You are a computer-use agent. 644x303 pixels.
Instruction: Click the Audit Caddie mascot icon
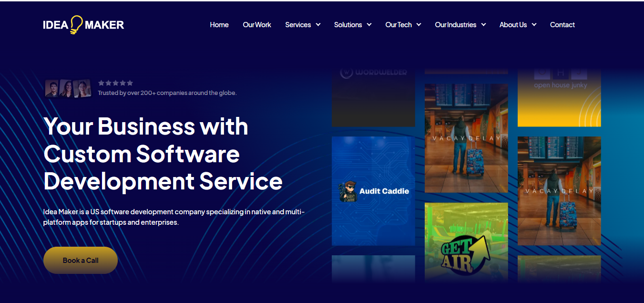[x=348, y=191]
